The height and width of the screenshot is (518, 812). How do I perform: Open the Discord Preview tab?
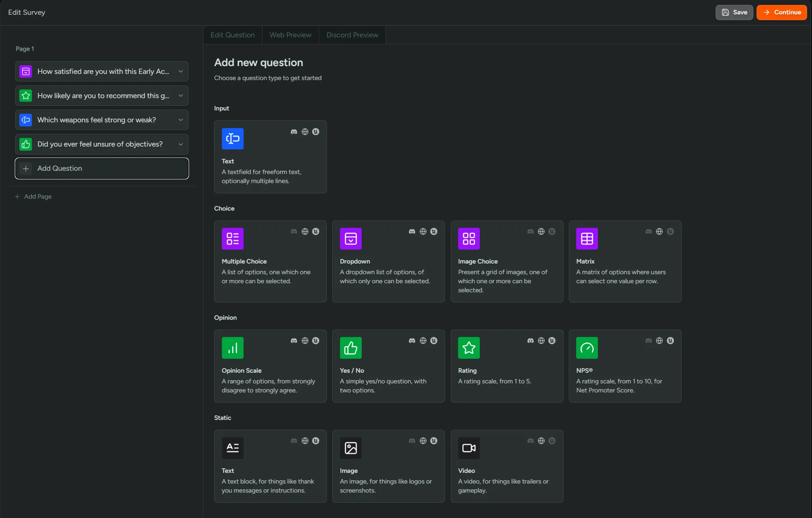352,35
